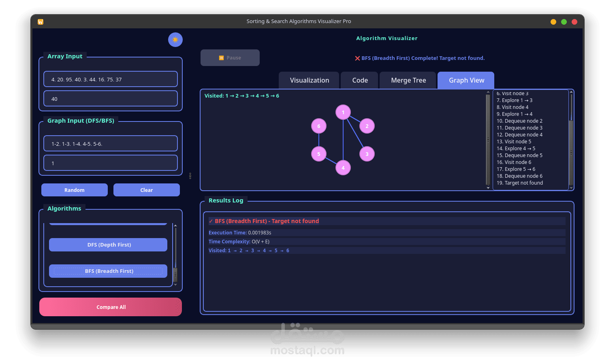The height and width of the screenshot is (364, 615).
Task: Click graph node 3
Action: [x=367, y=154]
